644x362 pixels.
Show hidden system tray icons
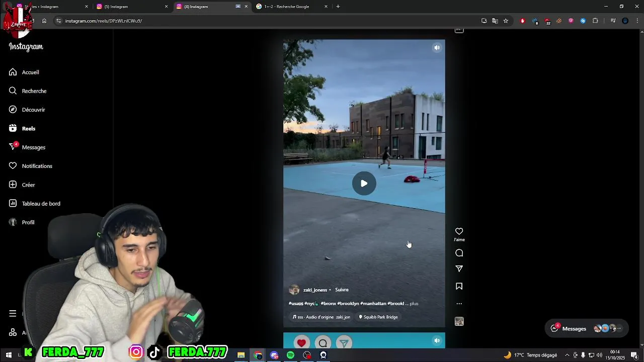[x=567, y=355]
